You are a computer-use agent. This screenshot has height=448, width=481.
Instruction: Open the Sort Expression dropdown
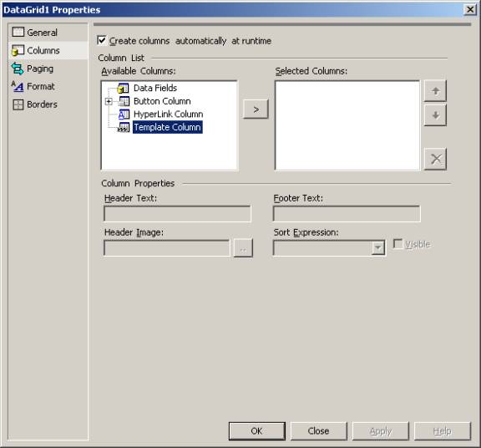(x=377, y=247)
